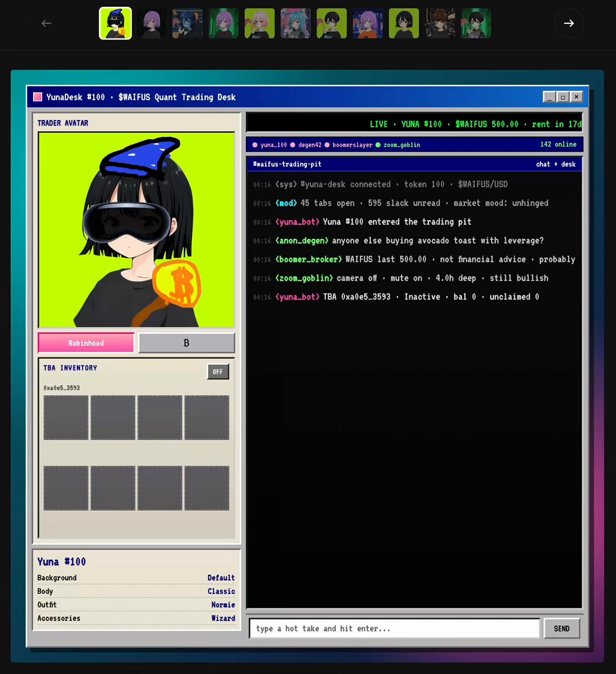Select the zoom_goblin camera off message
Viewport: 616px width, 674px height.
point(400,278)
